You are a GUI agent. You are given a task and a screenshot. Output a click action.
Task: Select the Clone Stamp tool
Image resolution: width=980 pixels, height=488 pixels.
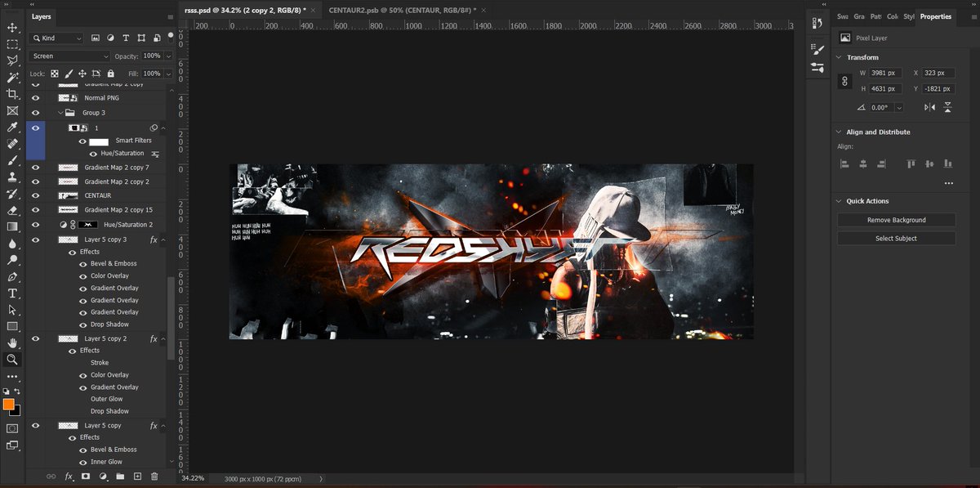pos(12,177)
